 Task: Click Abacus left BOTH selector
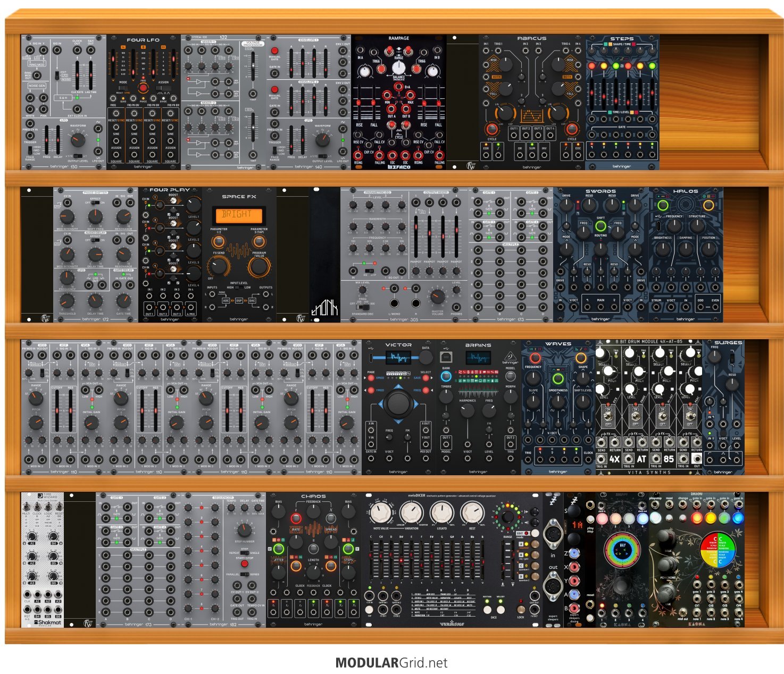point(496,77)
